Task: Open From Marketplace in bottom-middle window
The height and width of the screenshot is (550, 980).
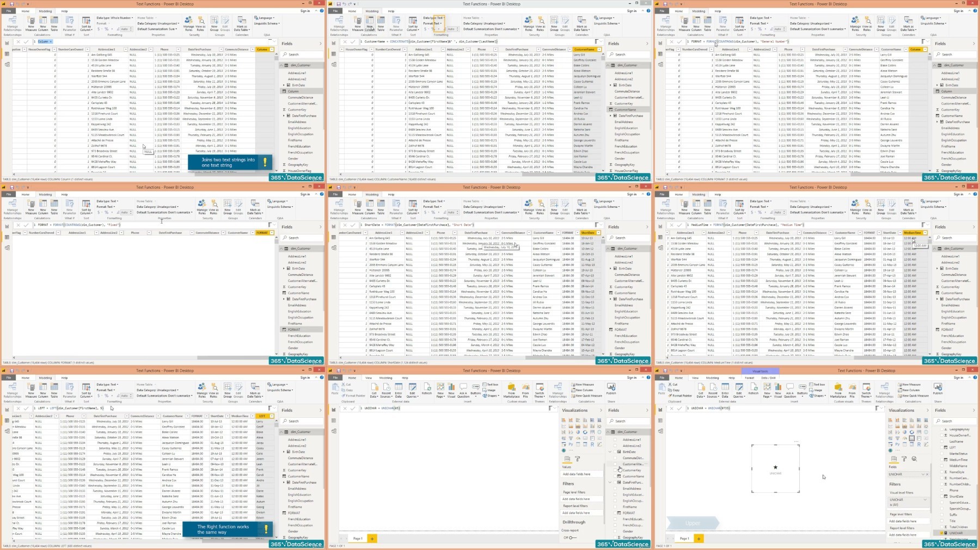Action: (511, 390)
